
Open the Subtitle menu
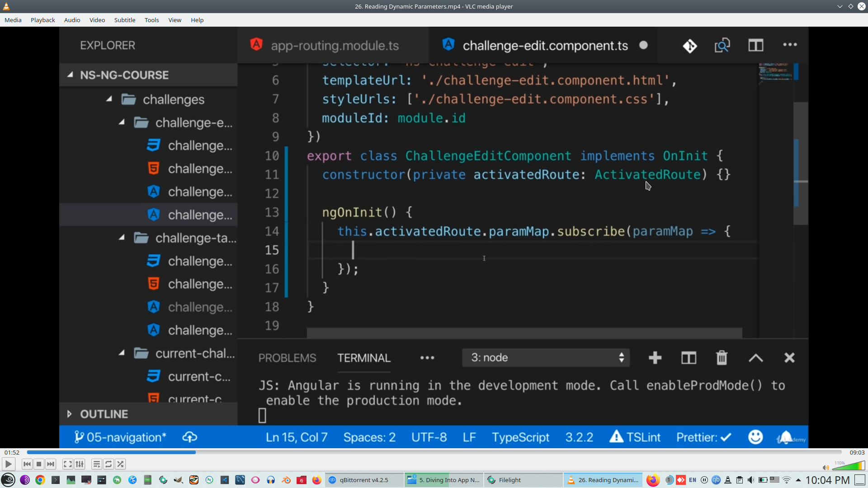tap(124, 20)
